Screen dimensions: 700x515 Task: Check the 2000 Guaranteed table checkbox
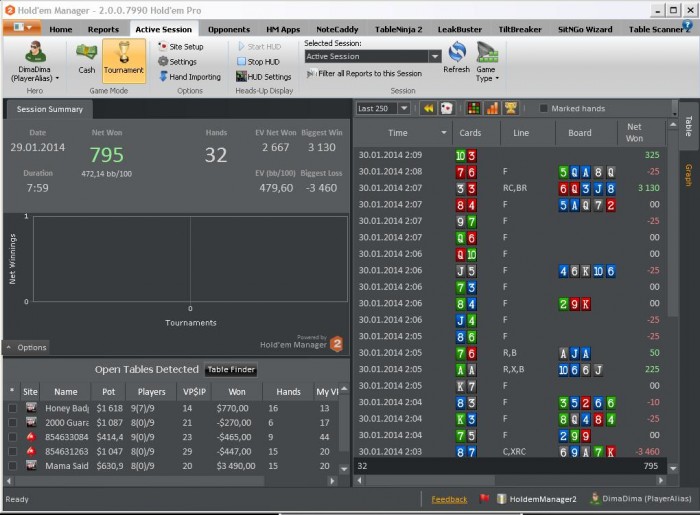coord(12,422)
